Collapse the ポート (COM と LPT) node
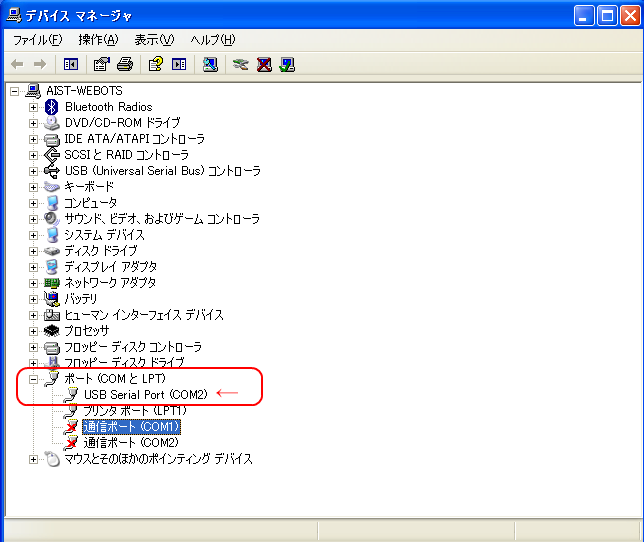 33,379
